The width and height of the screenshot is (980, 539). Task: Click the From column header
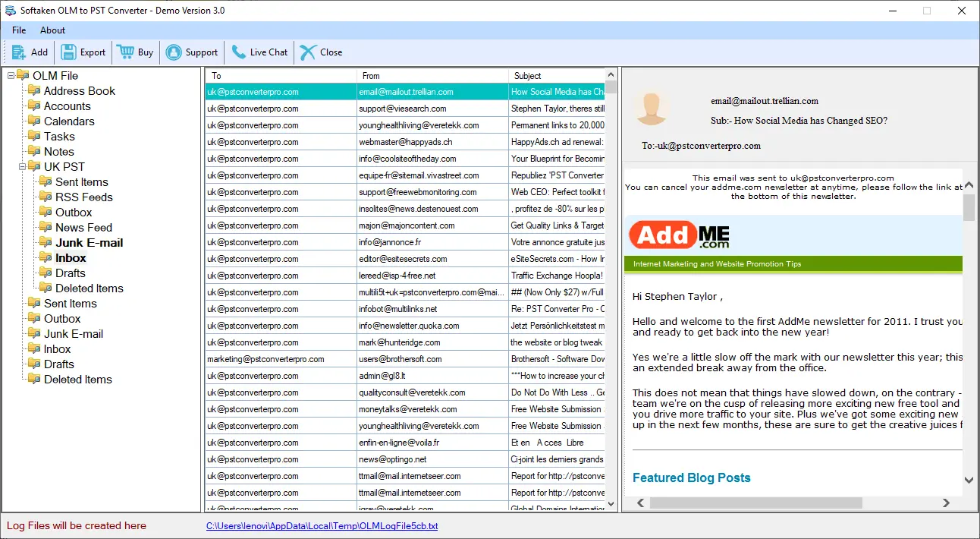432,75
